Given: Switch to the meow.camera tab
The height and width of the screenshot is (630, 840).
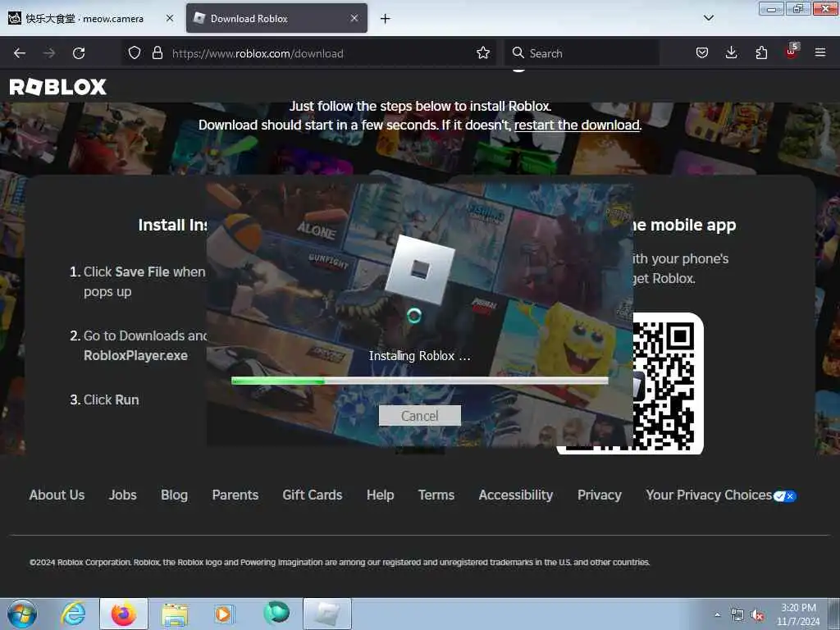Looking at the screenshot, I should (84, 19).
